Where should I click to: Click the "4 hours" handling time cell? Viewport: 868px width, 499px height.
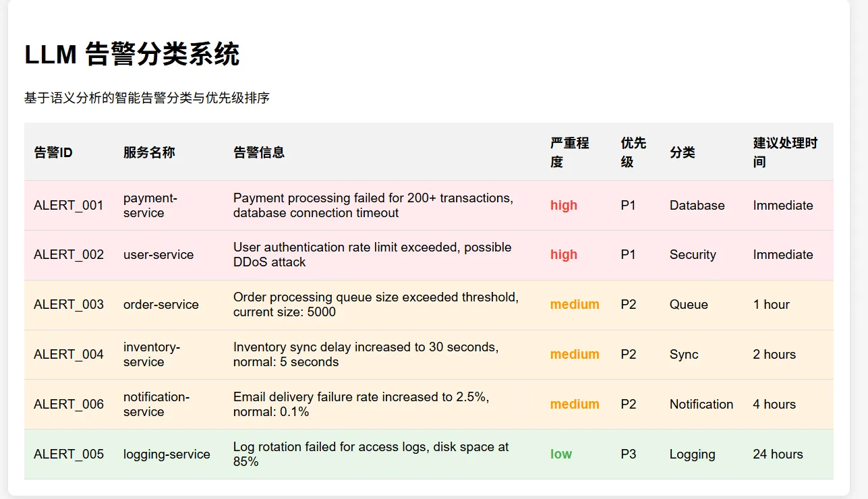pyautogui.click(x=775, y=405)
